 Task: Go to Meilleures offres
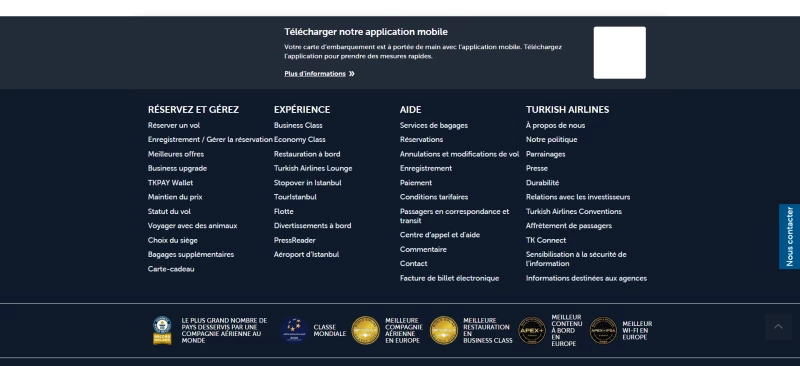tap(176, 154)
